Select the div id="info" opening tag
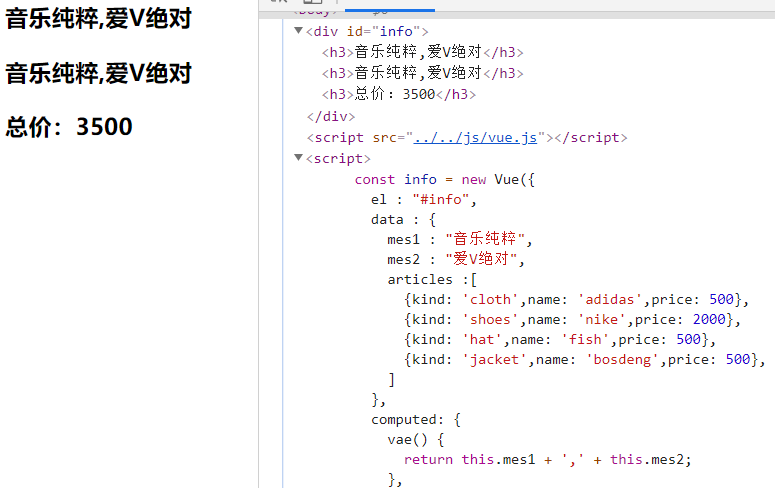 367,32
